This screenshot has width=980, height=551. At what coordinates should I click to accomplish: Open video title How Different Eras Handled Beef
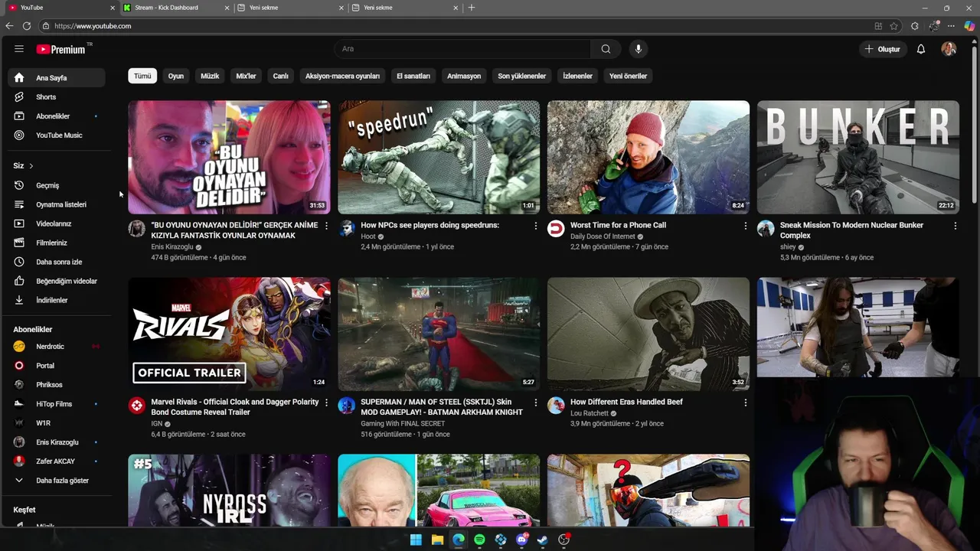click(x=626, y=402)
